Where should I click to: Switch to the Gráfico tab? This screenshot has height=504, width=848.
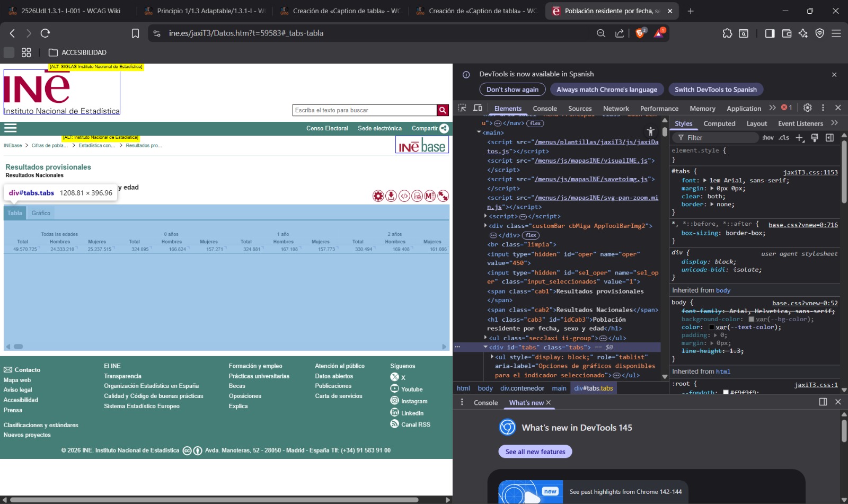pyautogui.click(x=41, y=213)
